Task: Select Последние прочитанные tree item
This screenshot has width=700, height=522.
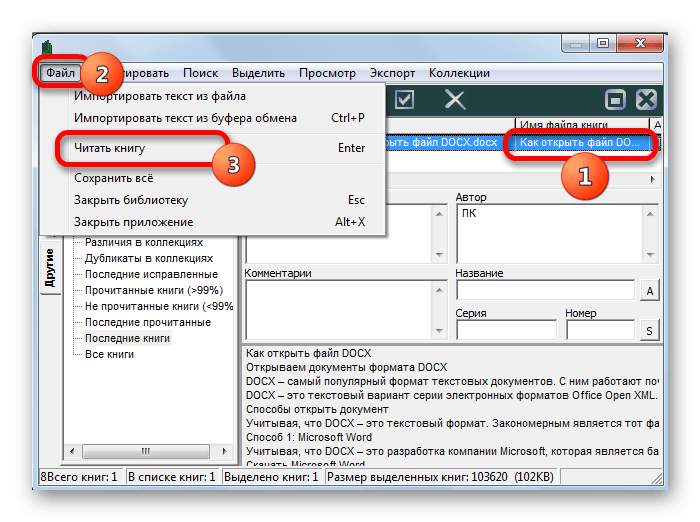Action: [148, 322]
